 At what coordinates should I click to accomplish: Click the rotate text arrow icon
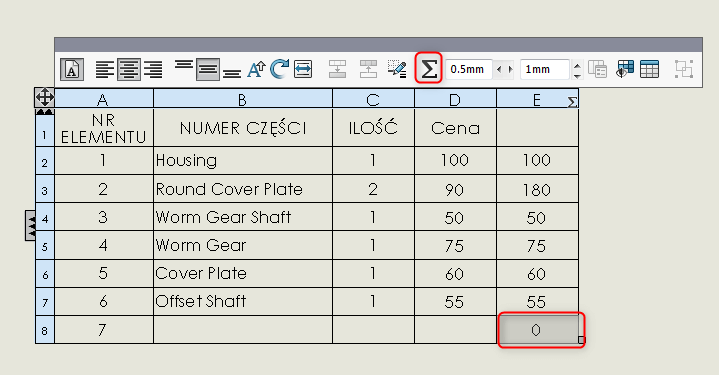tap(279, 69)
